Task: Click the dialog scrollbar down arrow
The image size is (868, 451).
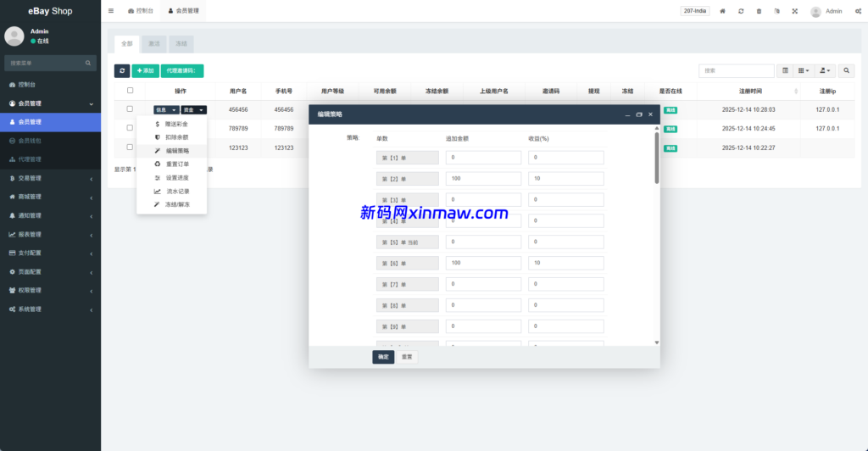Action: click(x=657, y=342)
